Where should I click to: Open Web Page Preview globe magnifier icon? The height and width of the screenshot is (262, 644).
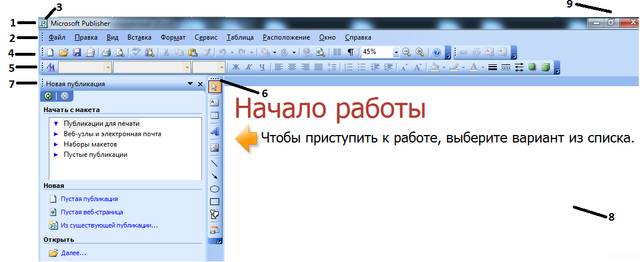click(321, 52)
